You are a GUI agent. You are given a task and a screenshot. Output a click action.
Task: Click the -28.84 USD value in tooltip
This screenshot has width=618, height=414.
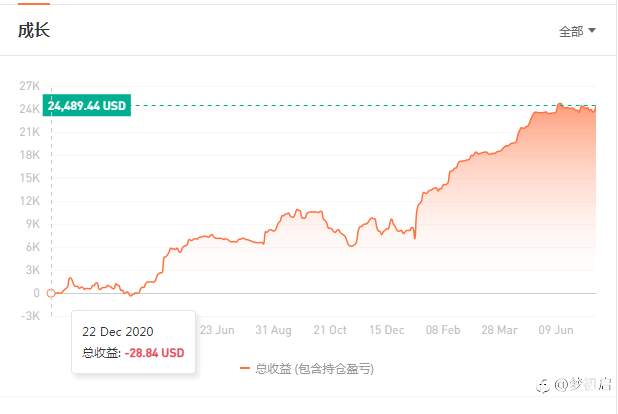tap(154, 352)
